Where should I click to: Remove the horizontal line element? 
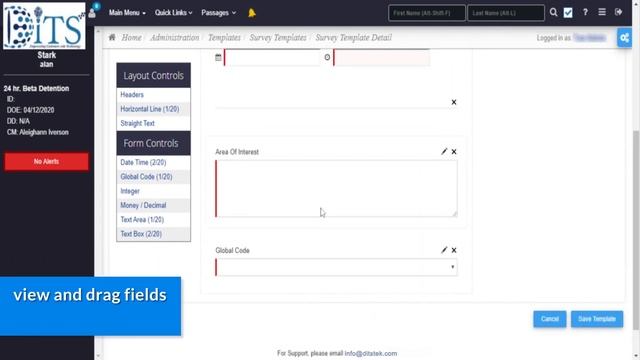click(454, 102)
